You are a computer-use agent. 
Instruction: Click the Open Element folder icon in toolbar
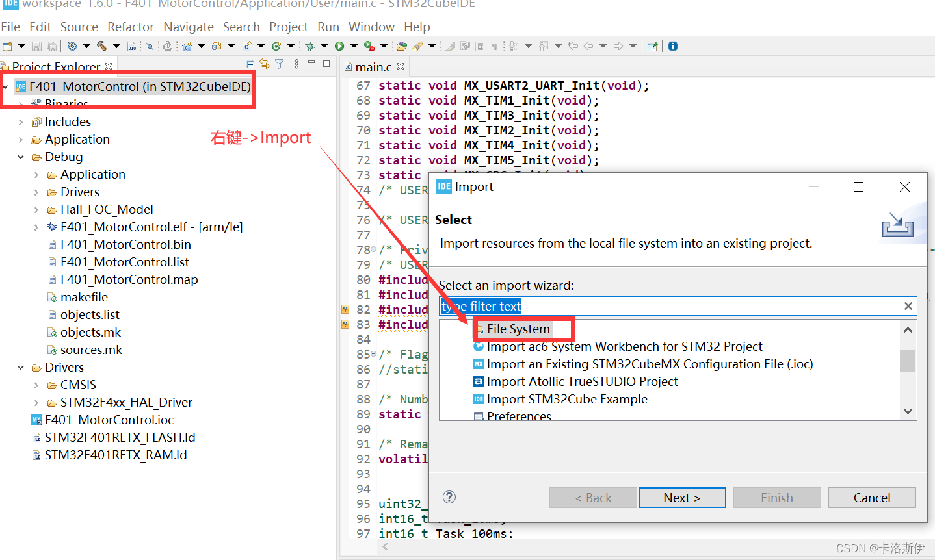click(402, 46)
